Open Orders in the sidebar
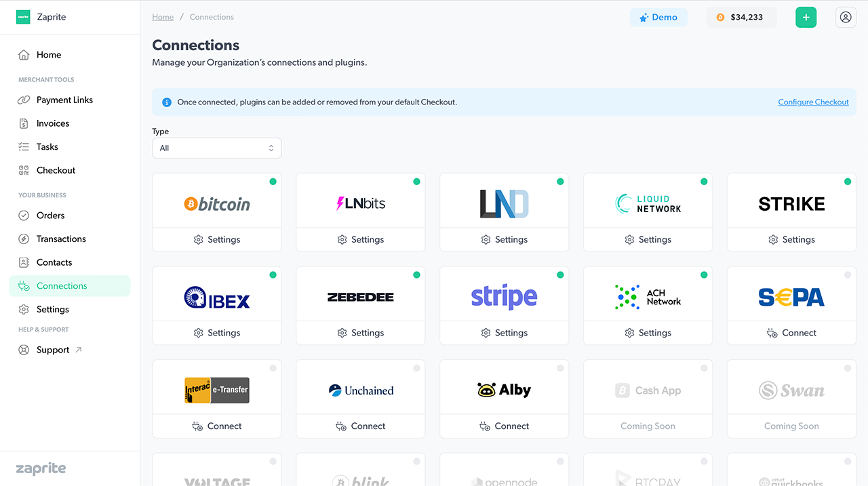 69,216
